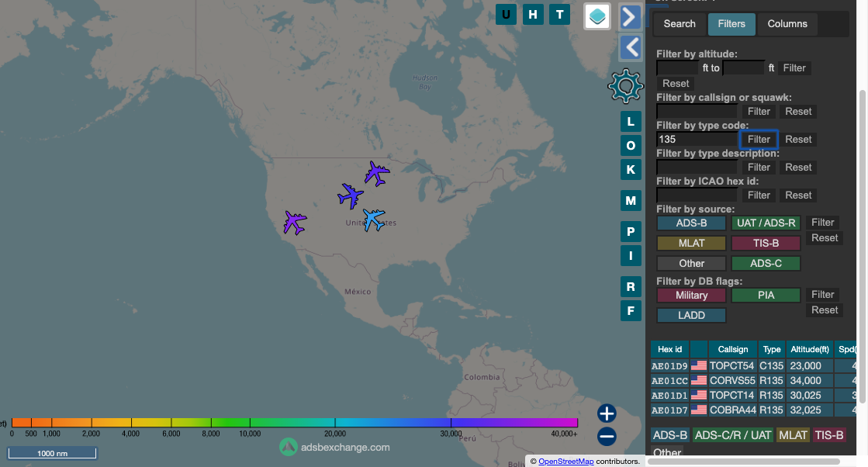
Task: Select the CORVS55 aircraft row
Action: pyautogui.click(x=753, y=381)
